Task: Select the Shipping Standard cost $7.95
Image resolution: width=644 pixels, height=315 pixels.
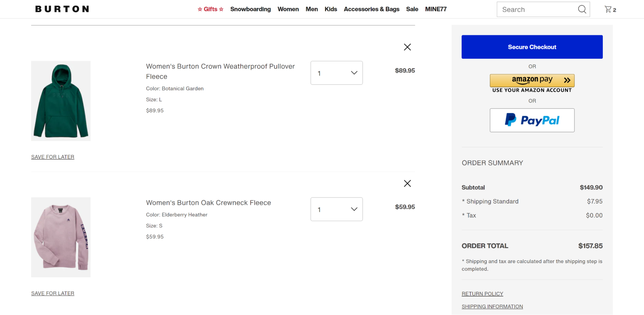Action: click(x=595, y=201)
